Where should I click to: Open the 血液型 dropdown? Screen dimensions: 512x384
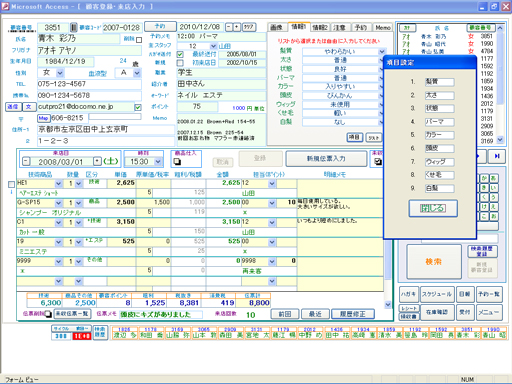[137, 73]
